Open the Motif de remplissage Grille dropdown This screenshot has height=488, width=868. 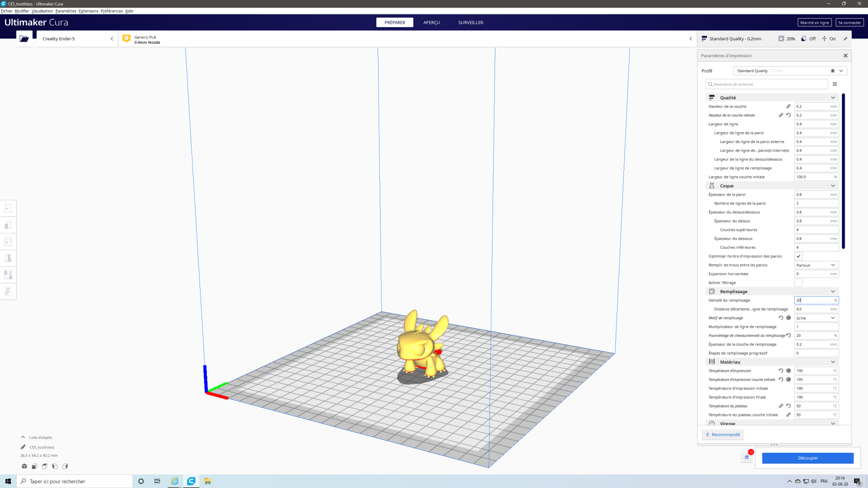pyautogui.click(x=816, y=318)
